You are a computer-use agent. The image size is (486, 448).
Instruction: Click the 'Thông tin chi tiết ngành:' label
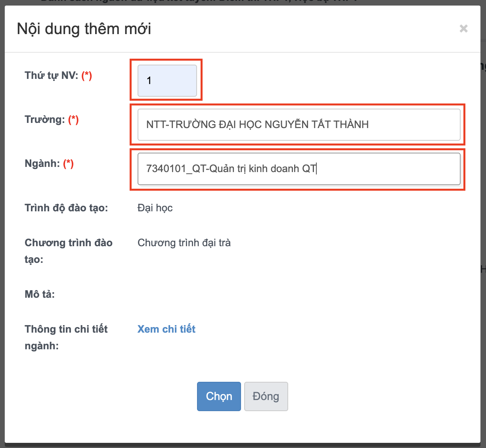66,337
